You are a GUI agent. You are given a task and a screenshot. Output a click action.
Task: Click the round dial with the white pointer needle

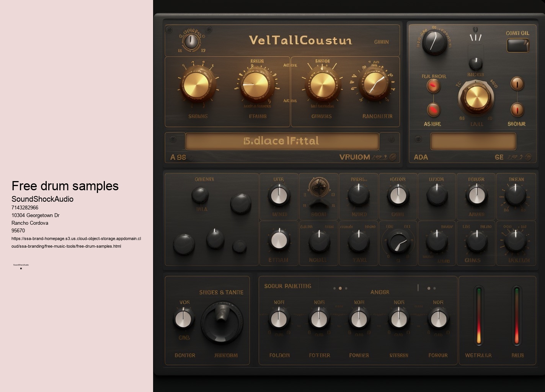(x=398, y=242)
